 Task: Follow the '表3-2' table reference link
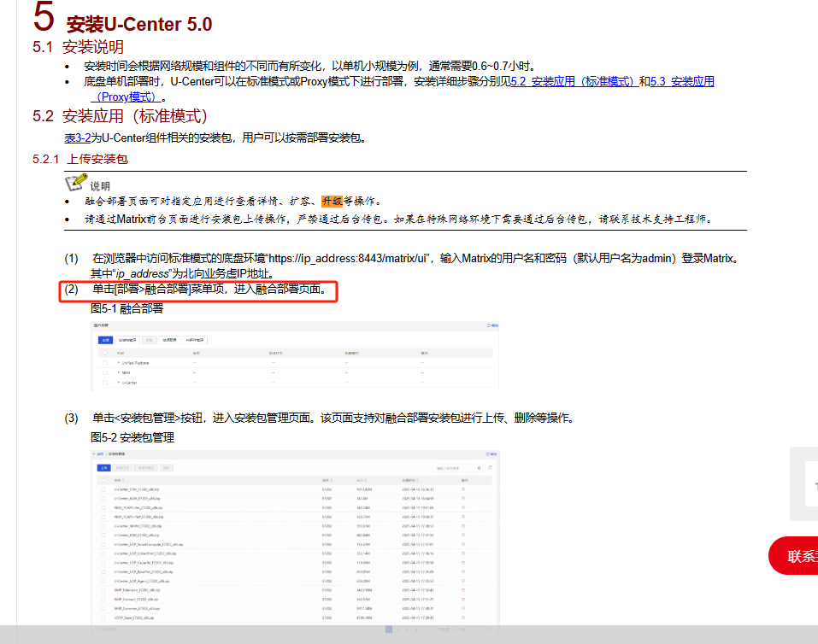coord(78,138)
